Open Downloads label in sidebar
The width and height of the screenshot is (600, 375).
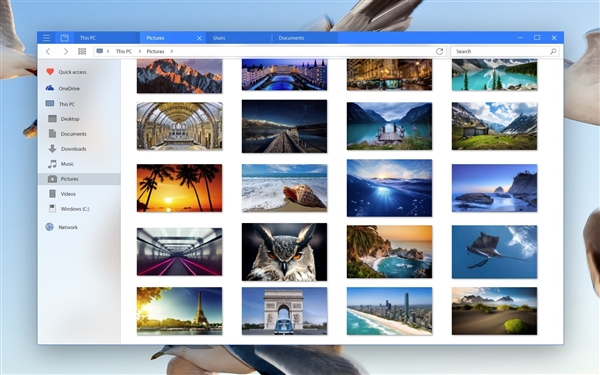pos(73,149)
